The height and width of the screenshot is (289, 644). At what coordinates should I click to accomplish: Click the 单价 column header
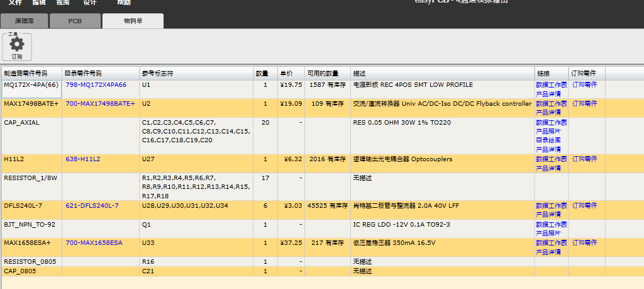(x=291, y=74)
